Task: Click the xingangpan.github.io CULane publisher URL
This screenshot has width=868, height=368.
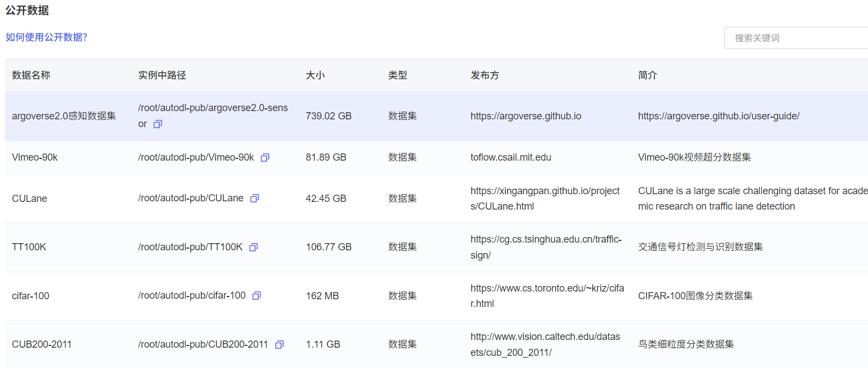Action: (545, 199)
